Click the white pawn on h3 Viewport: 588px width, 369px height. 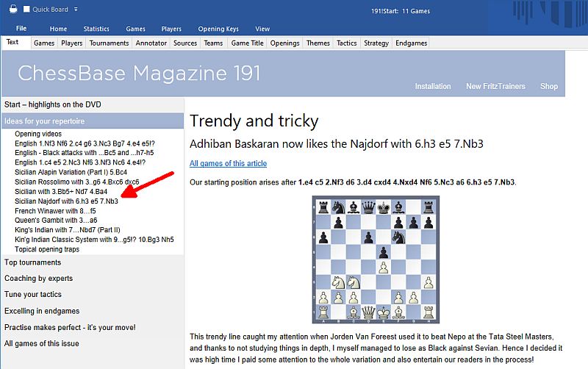click(x=429, y=282)
